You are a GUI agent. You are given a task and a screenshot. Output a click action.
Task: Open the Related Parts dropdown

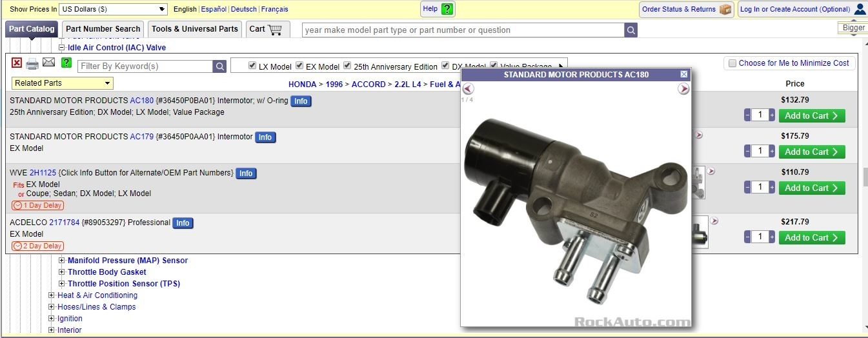pos(63,83)
